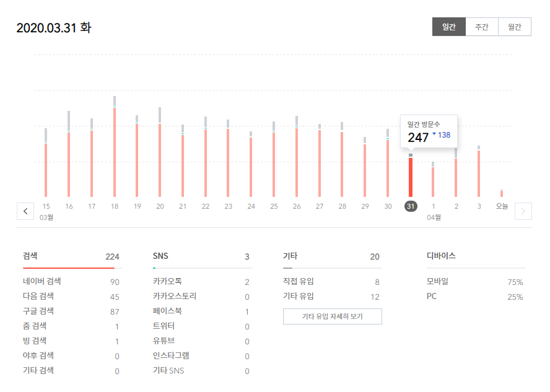
Task: Switch to 월간 monthly view tab
Action: (515, 27)
